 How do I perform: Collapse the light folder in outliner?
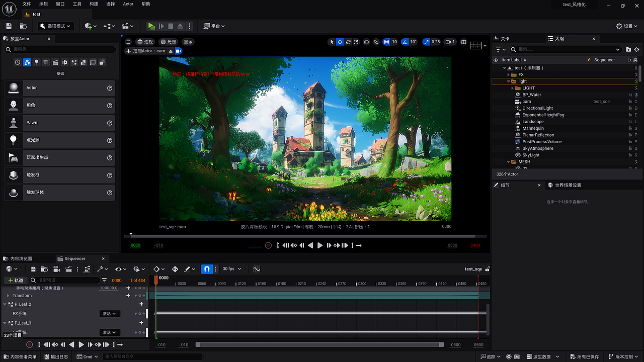[x=508, y=81]
